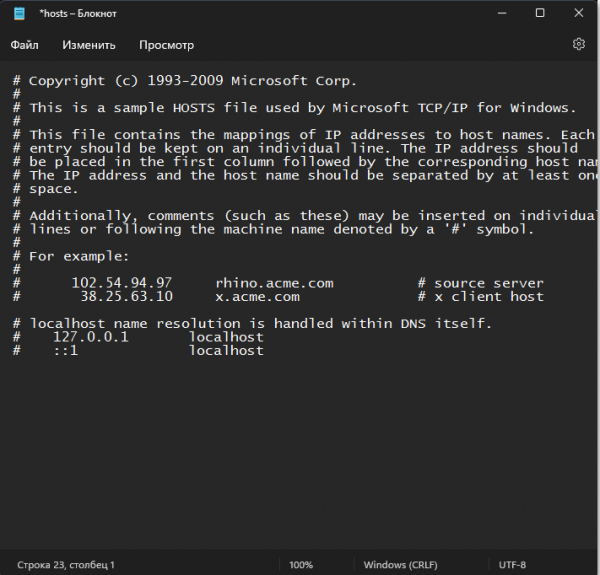Click the entry should be kept line
Viewport: 600px width, 575px height.
tap(295, 148)
